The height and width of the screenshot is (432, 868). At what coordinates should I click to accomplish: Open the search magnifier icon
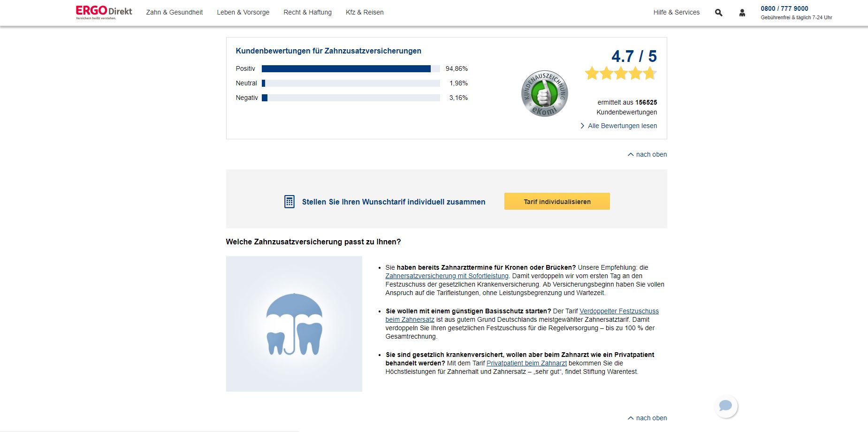coord(718,13)
